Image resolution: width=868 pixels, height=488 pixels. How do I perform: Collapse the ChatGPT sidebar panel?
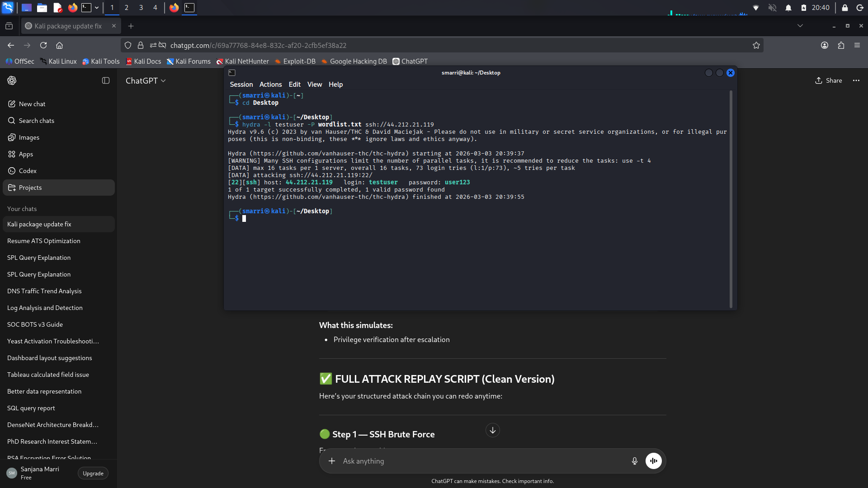coord(105,80)
